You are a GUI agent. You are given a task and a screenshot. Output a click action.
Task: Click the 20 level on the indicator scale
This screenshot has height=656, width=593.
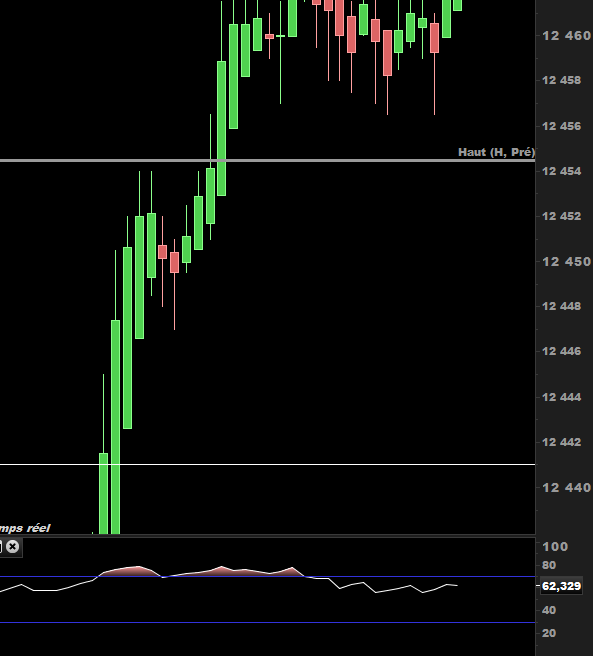coord(549,633)
